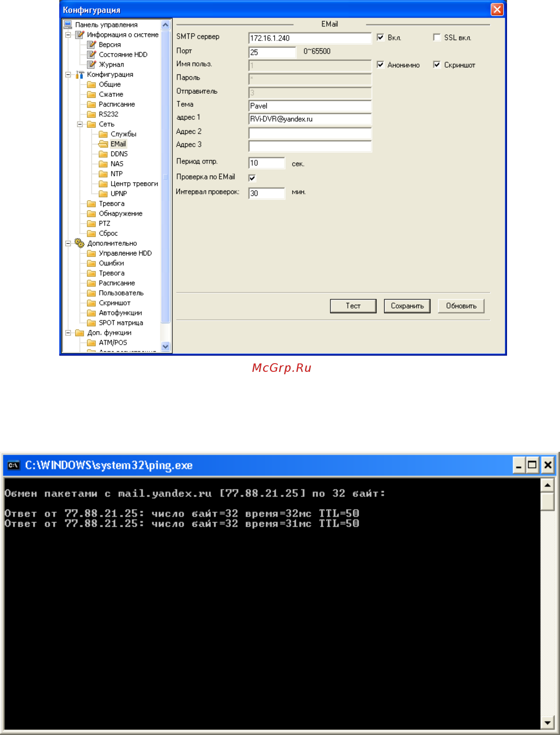Select Тревога under Дополнительно in tree
The height and width of the screenshot is (735, 560).
[112, 273]
